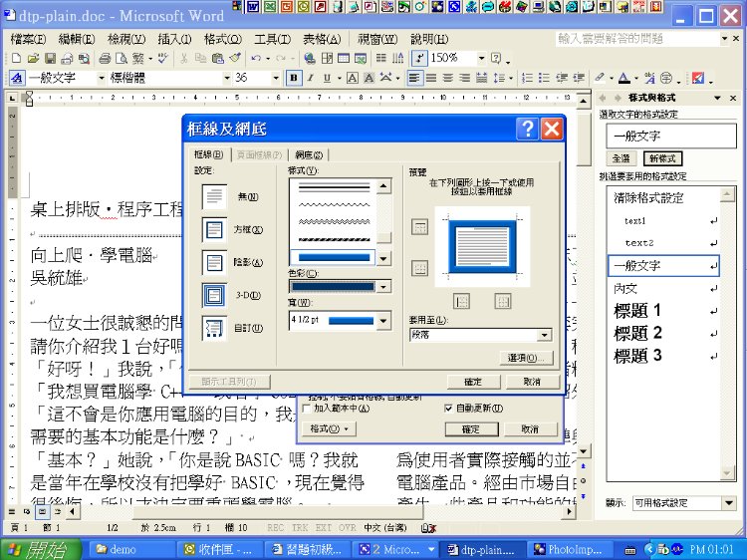The image size is (747, 560).
Task: Click 全選 in the styles pane
Action: (621, 158)
